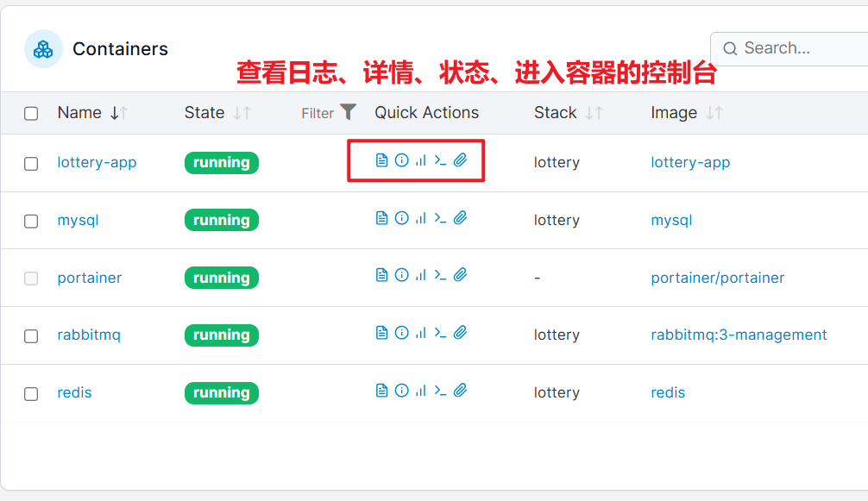
Task: Check the lottery-app row checkbox
Action: [x=31, y=164]
